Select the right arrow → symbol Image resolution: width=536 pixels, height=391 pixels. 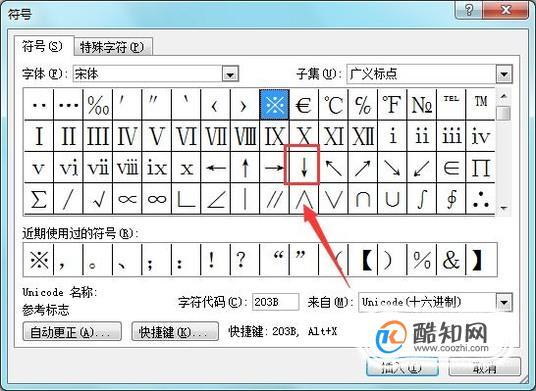(274, 167)
